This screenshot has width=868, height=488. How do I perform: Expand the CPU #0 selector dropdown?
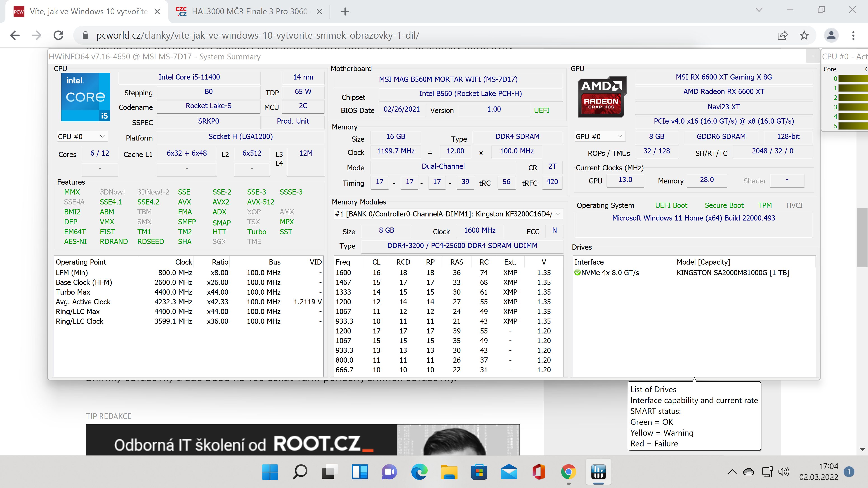[x=102, y=136]
